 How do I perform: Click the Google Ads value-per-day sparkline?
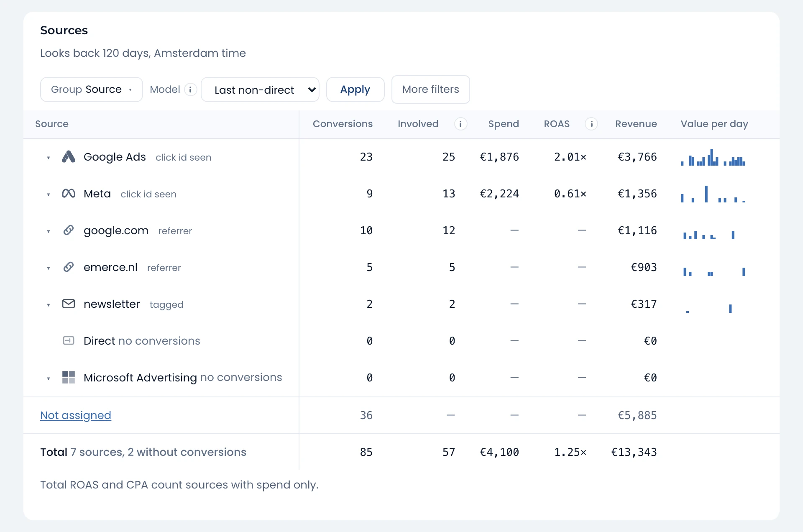click(713, 157)
